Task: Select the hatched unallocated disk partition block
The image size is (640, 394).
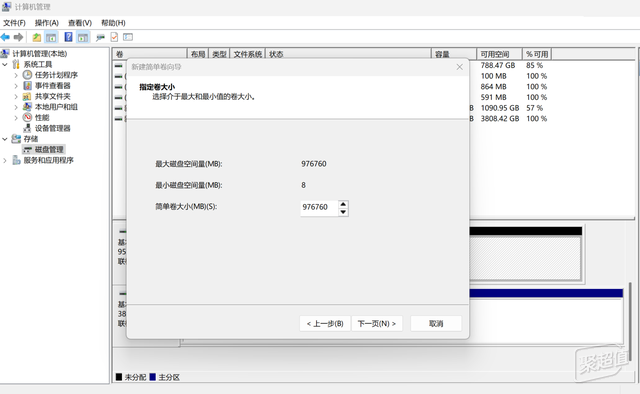Action: pyautogui.click(x=525, y=258)
